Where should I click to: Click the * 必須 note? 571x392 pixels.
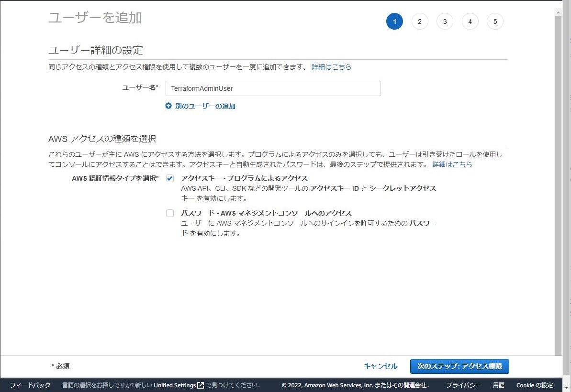[60, 366]
